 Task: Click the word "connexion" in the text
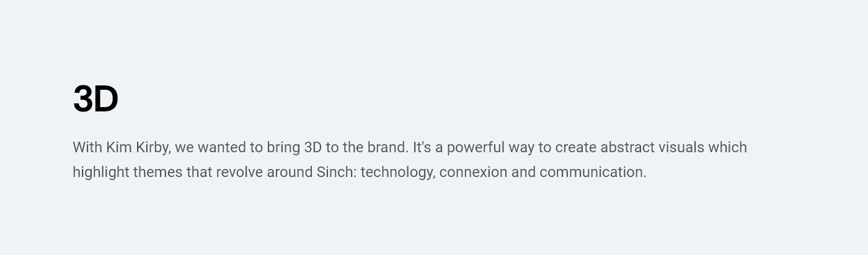click(x=473, y=172)
